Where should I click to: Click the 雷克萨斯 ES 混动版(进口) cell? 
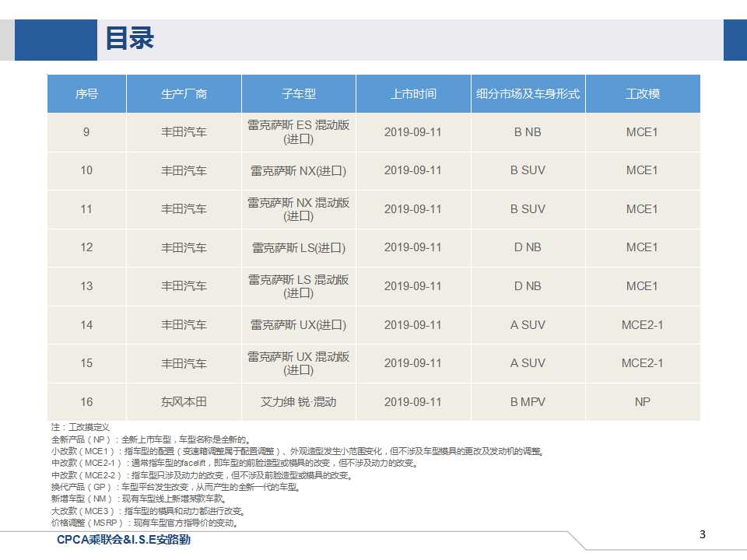pyautogui.click(x=299, y=132)
